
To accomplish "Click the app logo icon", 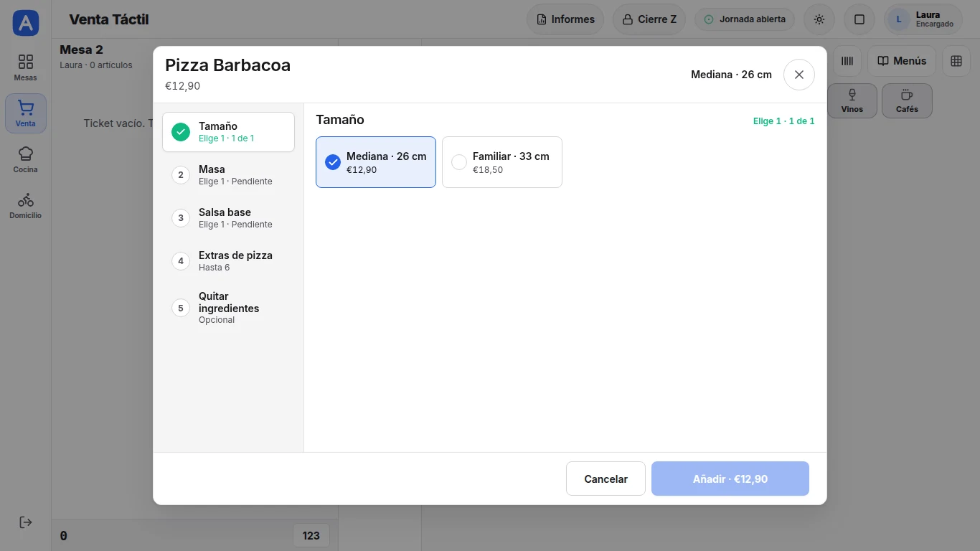I will point(26,23).
